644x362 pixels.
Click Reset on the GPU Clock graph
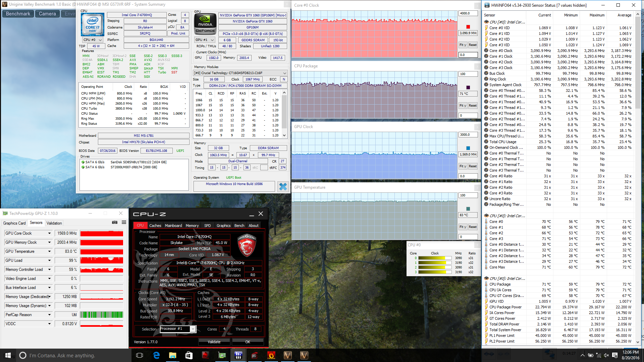point(473,166)
